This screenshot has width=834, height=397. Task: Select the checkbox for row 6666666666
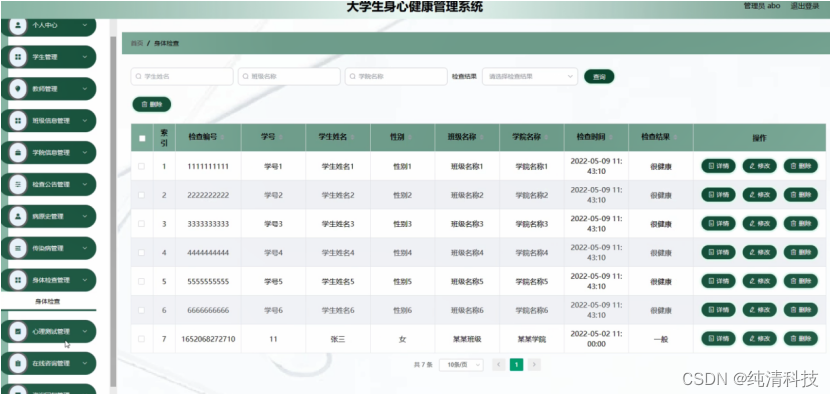coord(141,310)
